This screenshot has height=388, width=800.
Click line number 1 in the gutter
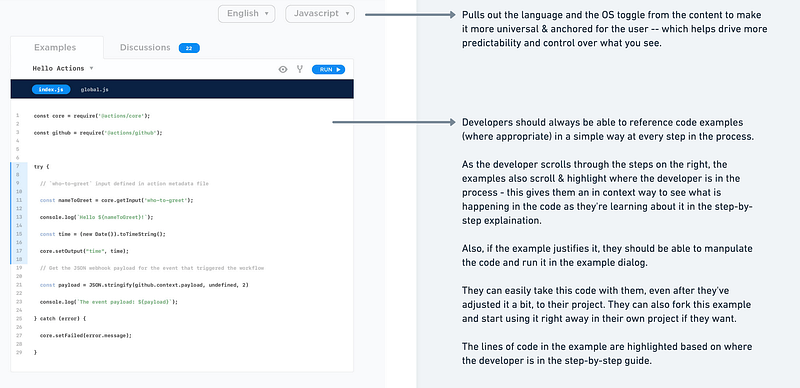coord(17,116)
